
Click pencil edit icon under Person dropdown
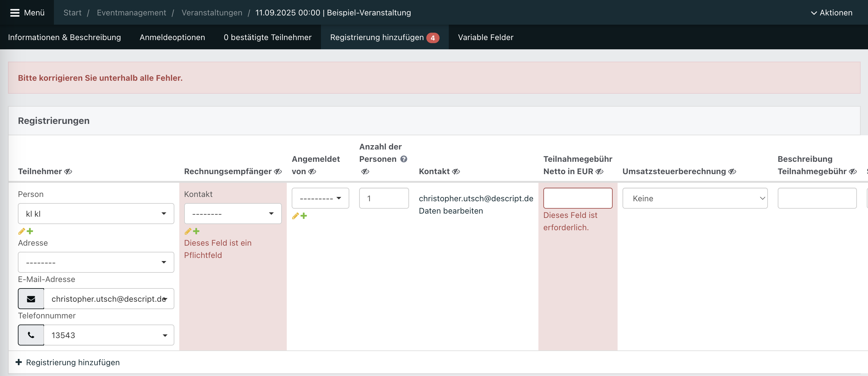[x=22, y=231]
